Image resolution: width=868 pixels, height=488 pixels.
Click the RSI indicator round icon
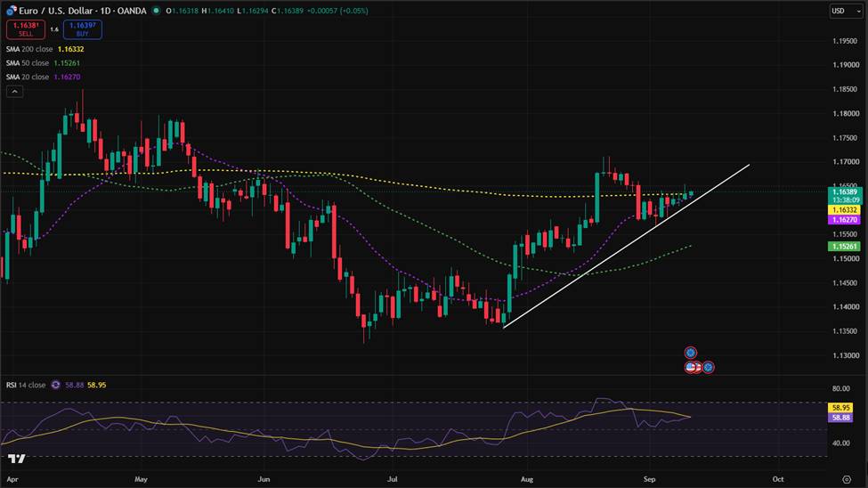[x=55, y=385]
